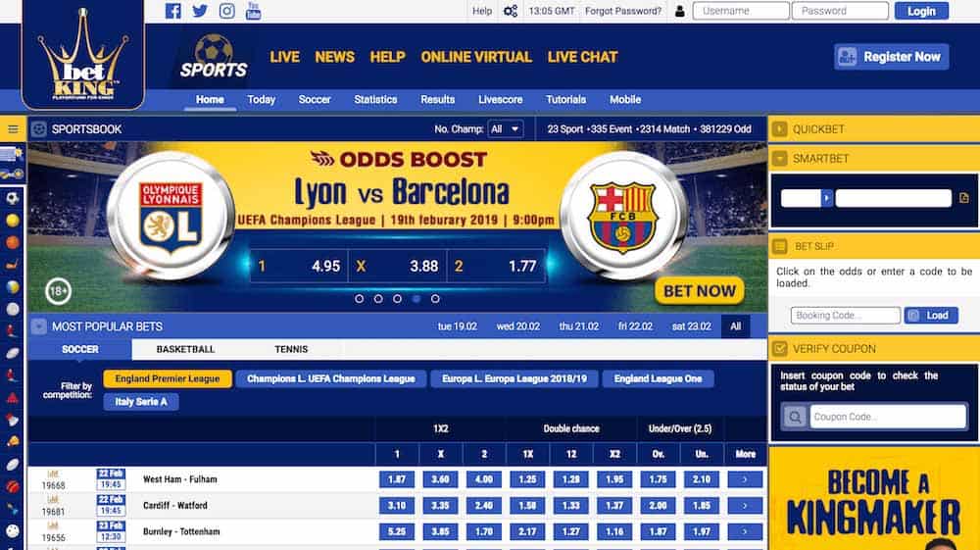The image size is (980, 550).
Task: Toggle the England Premier League filter
Action: [168, 378]
